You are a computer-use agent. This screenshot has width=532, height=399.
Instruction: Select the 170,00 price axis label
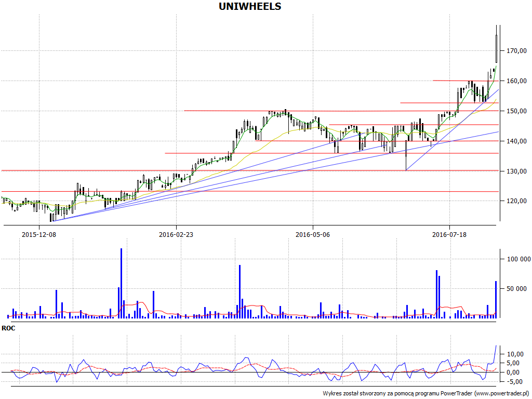click(x=516, y=51)
